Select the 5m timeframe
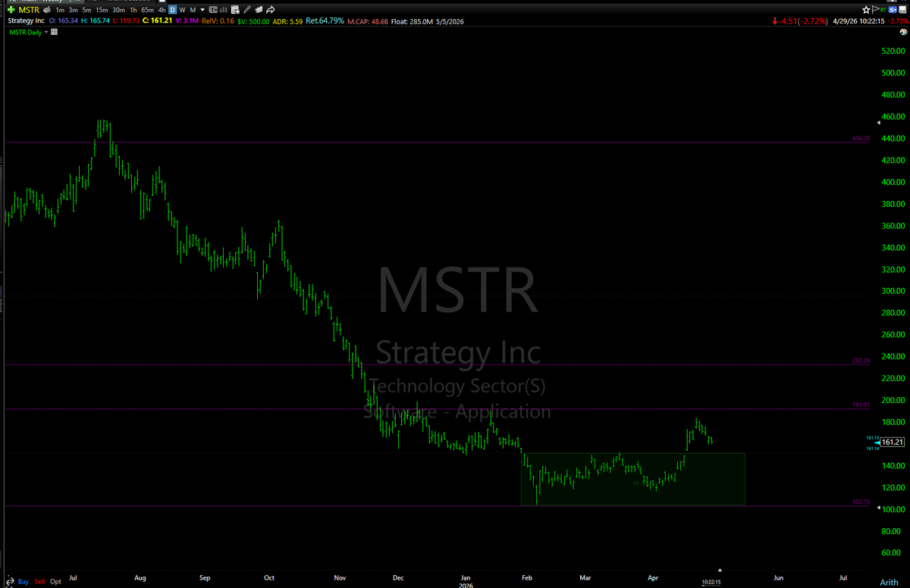 click(x=86, y=10)
